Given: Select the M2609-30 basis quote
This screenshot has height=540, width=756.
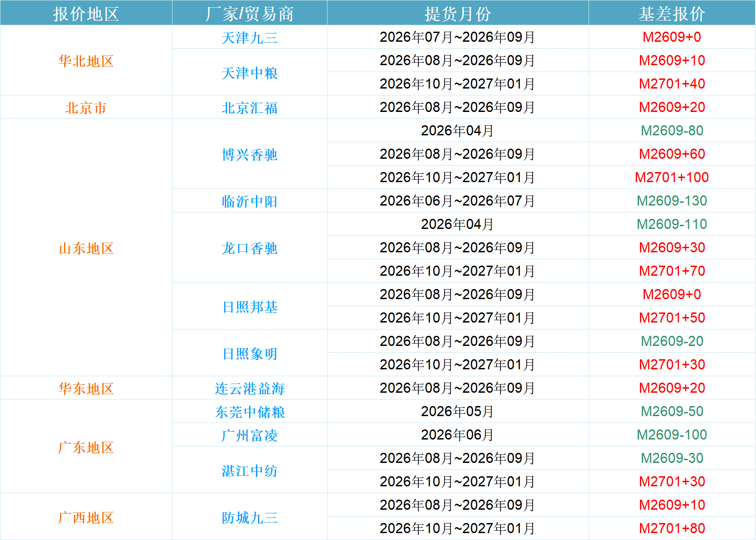Looking at the screenshot, I should click(x=672, y=458).
